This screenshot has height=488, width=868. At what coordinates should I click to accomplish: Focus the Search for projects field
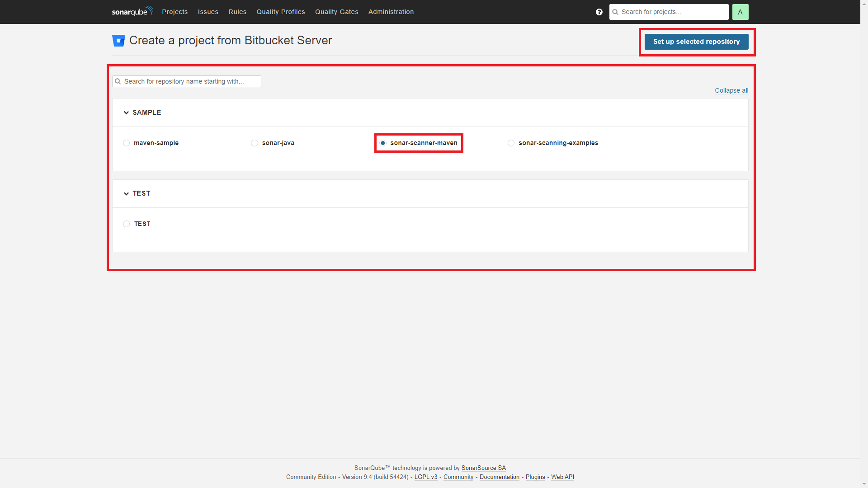pos(669,12)
